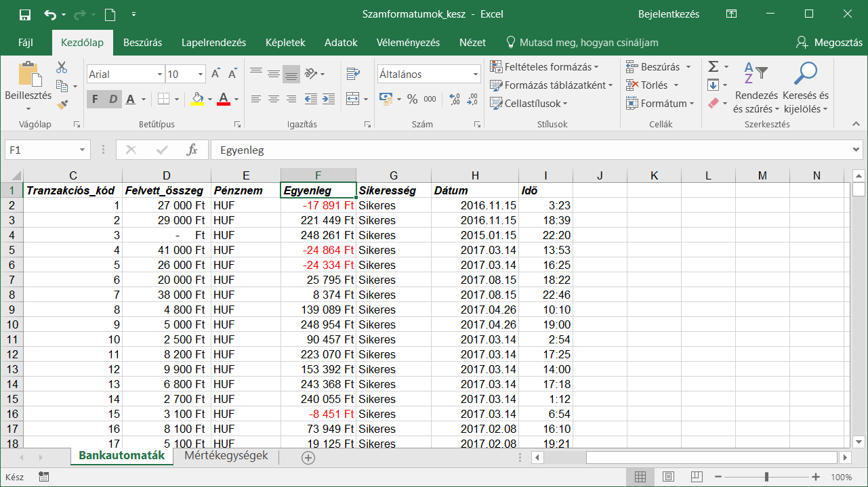
Task: Toggle bold formatting F button
Action: (95, 99)
